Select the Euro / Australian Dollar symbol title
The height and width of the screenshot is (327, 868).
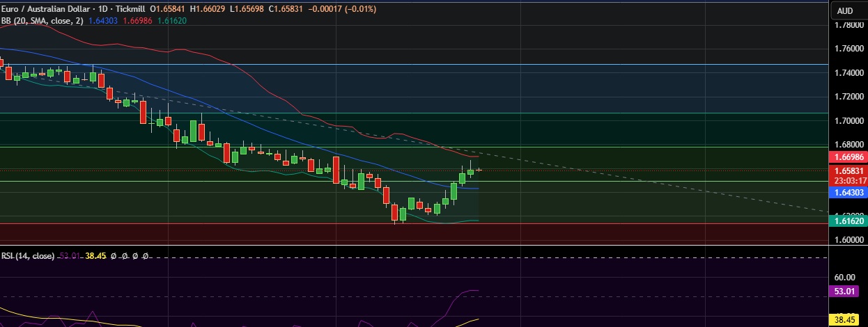(45, 8)
